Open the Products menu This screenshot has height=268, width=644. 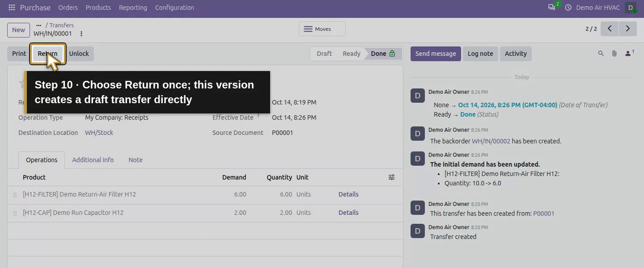tap(98, 8)
